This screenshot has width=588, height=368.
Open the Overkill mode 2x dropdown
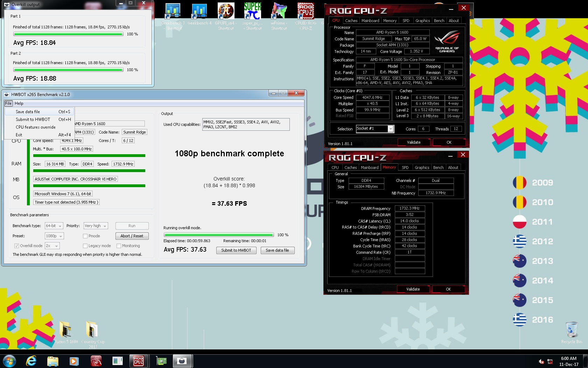point(52,246)
